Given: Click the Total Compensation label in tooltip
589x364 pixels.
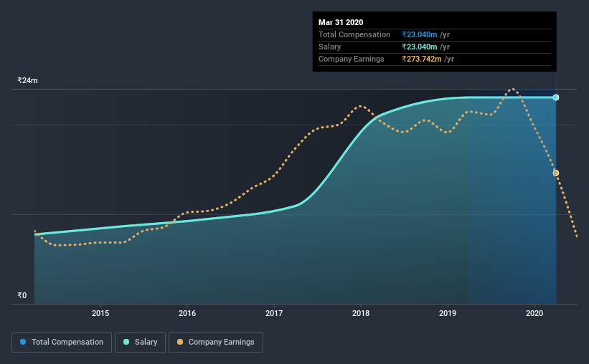Looking at the screenshot, I should 354,34.
